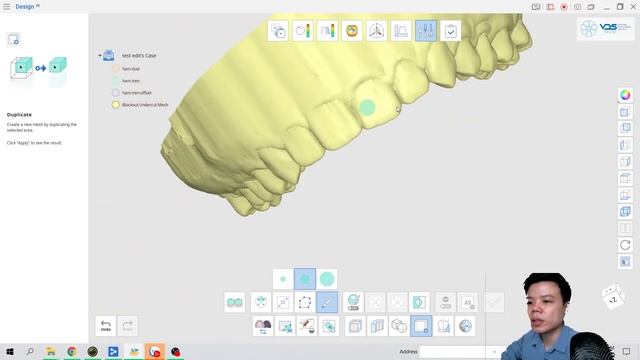Viewport: 640px width, 360px height.
Task: Open the image delete selection tool
Action: 285,326
